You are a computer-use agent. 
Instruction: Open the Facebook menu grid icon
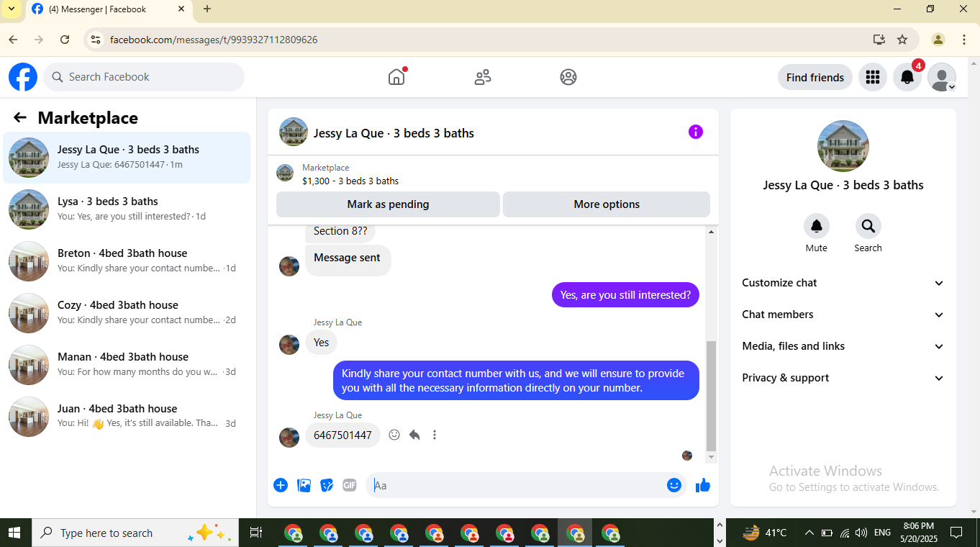[873, 77]
